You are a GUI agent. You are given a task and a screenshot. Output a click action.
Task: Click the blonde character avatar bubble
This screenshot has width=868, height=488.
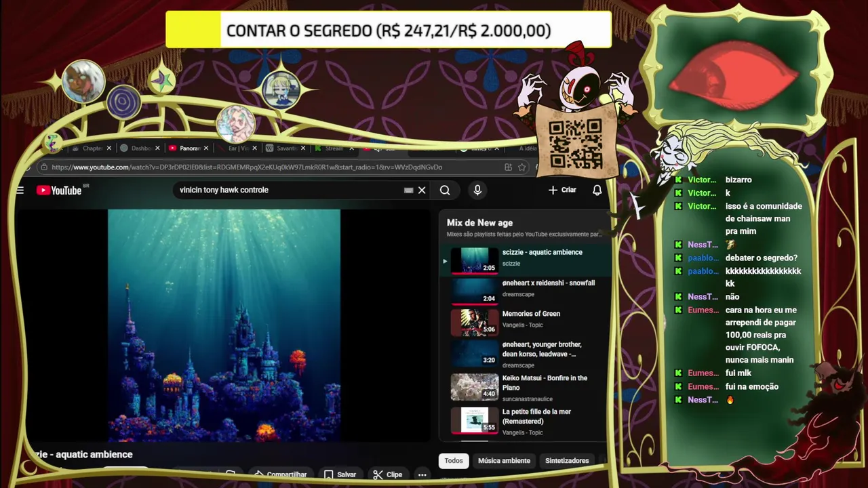pyautogui.click(x=281, y=90)
